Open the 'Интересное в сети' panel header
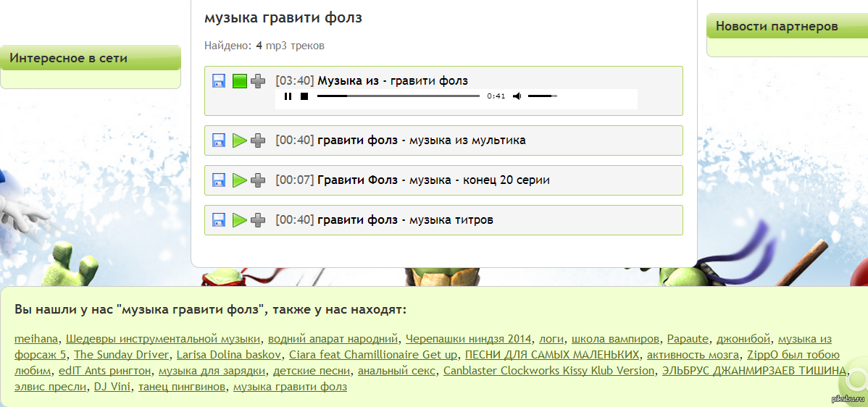 click(69, 58)
